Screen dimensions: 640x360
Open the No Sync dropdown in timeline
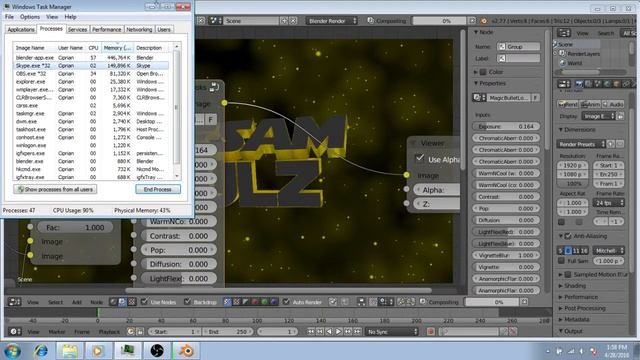[392, 332]
